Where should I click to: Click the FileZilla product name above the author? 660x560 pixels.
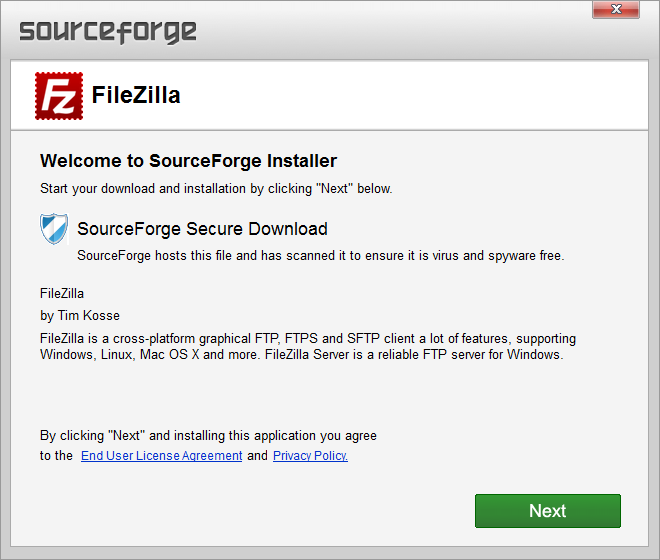point(62,293)
